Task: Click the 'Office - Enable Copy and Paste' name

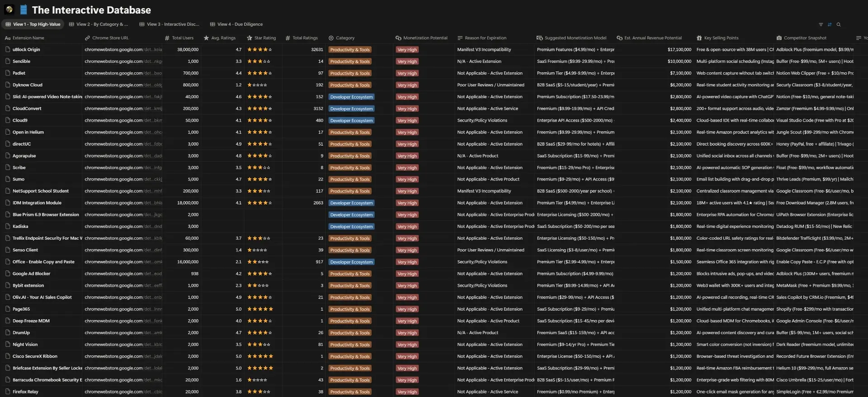Action: click(x=43, y=262)
